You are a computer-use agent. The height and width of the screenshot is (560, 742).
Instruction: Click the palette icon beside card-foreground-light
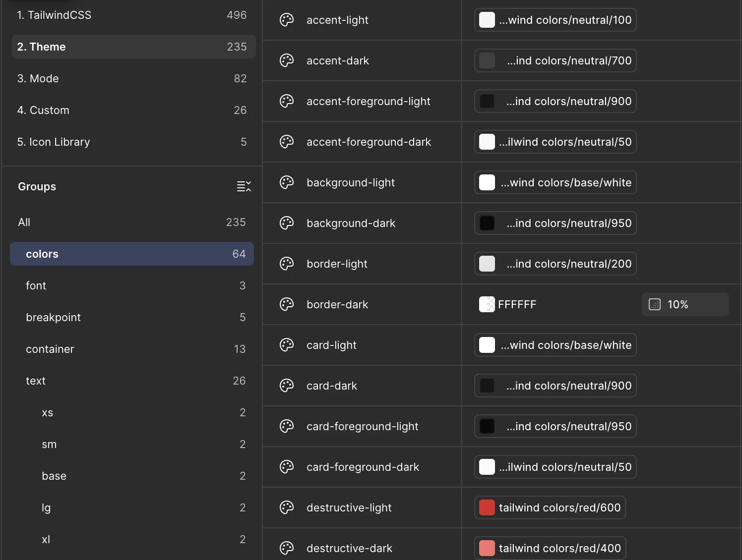(287, 426)
